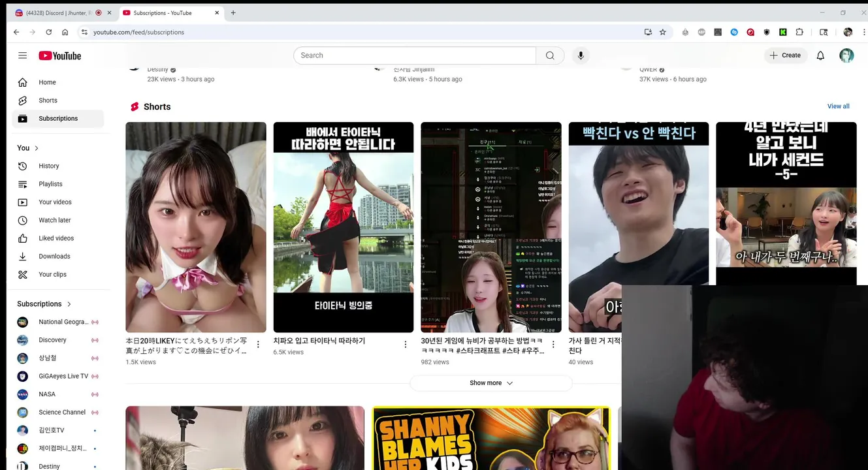Go back with browser back arrow
Screen dimensions: 868x470
[x=16, y=32]
